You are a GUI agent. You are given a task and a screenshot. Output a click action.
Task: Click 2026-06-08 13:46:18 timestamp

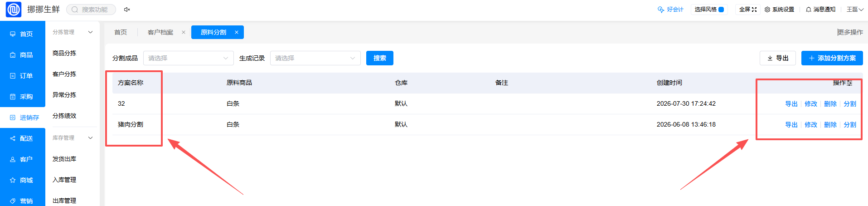pos(686,124)
